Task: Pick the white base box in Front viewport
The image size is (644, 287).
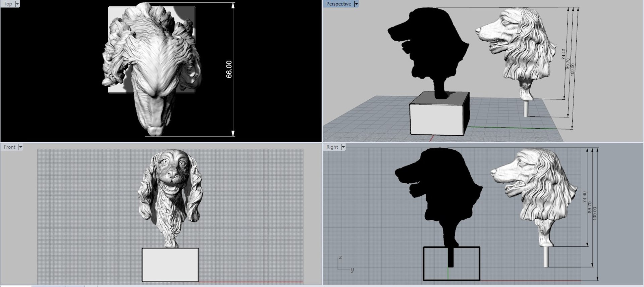Action: 170,265
